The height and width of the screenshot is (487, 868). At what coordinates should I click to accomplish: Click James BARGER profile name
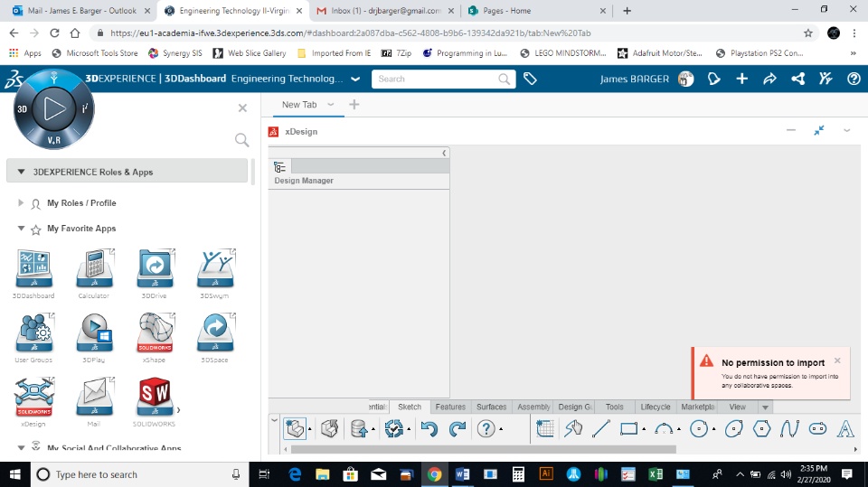(x=635, y=80)
